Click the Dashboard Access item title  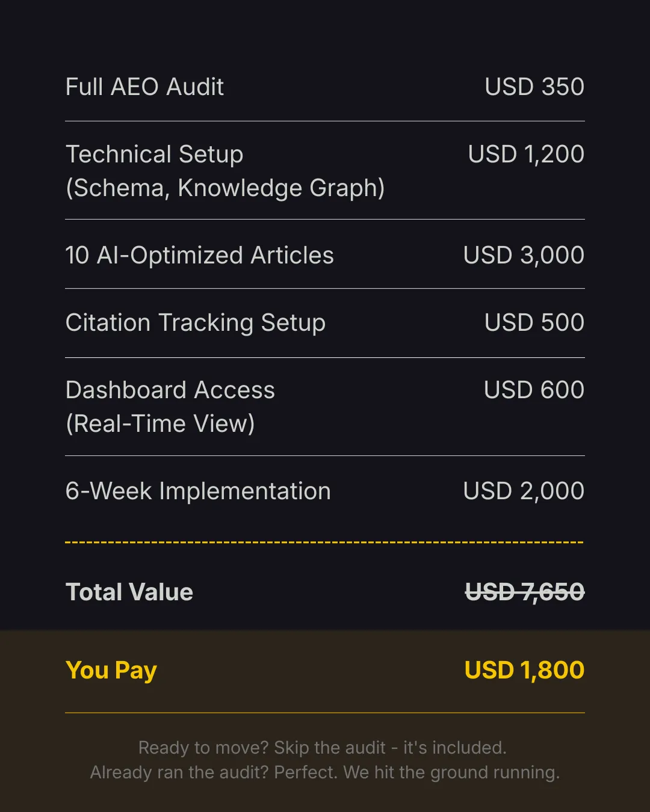pos(170,390)
